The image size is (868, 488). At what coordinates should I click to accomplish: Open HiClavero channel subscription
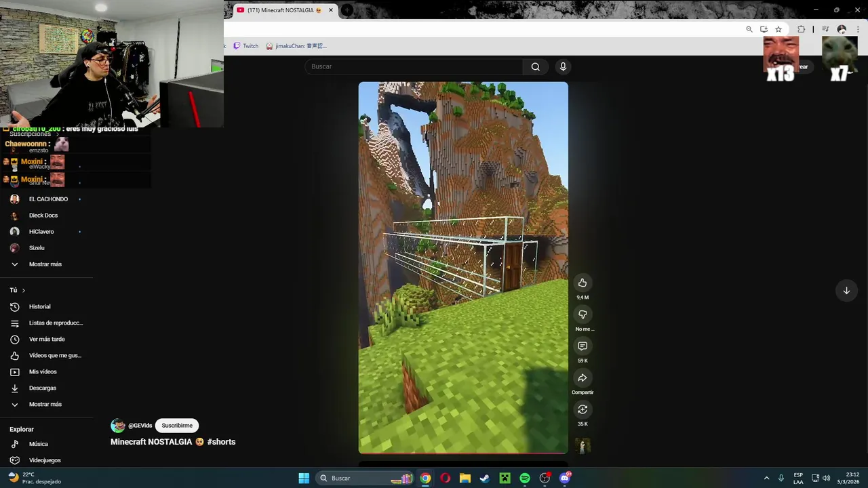46,232
